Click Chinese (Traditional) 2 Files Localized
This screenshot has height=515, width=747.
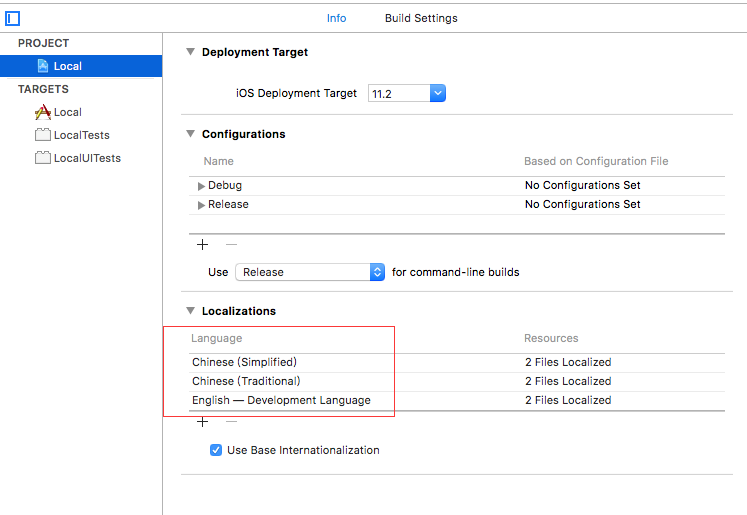[x=568, y=381]
